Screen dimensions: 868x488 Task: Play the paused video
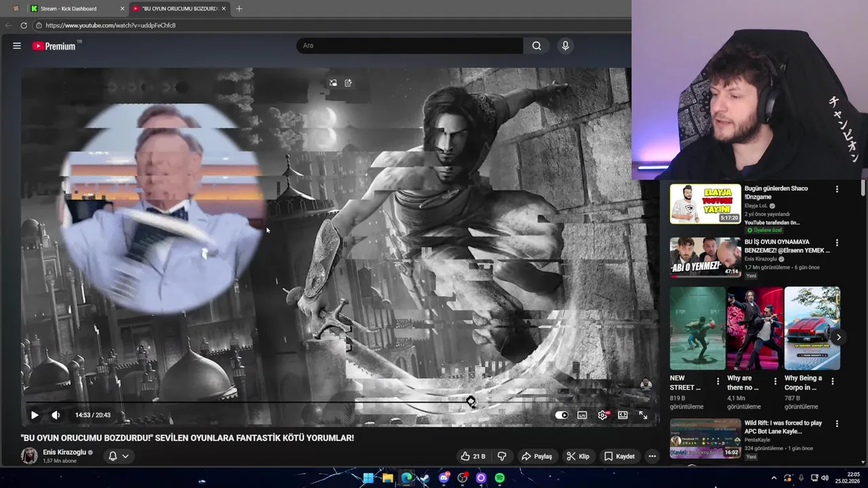tap(35, 415)
